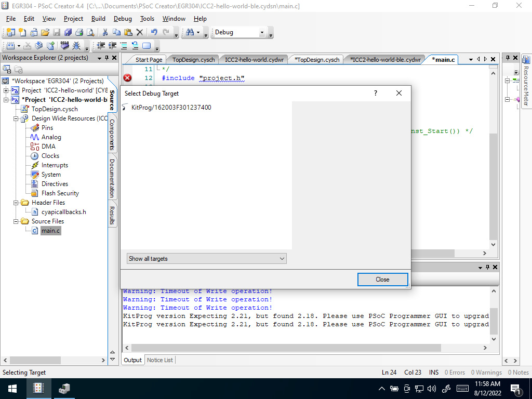Collapse the Header Files folder
Image resolution: width=532 pixels, height=399 pixels.
tap(16, 203)
